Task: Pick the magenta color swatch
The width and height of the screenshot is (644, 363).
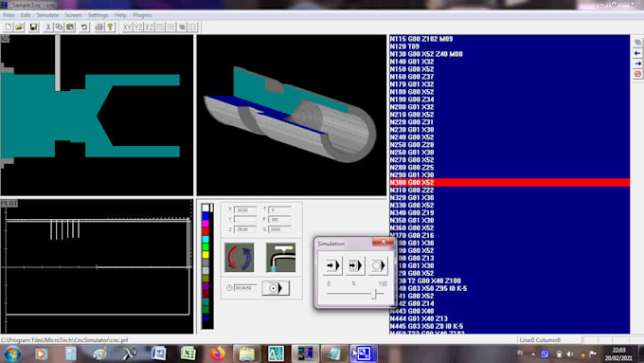Action: click(x=206, y=224)
